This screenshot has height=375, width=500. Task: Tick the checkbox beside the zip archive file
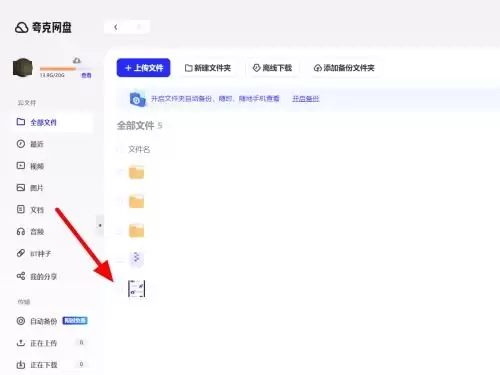pyautogui.click(x=120, y=258)
